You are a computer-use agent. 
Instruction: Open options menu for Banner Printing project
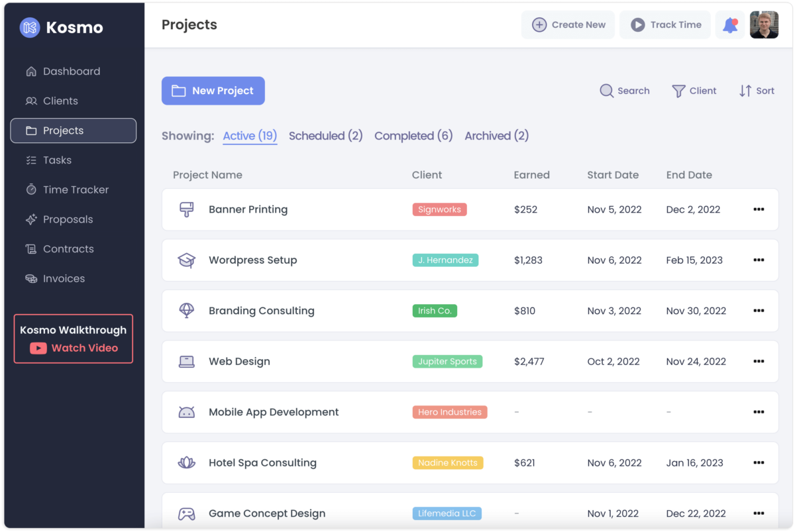758,209
